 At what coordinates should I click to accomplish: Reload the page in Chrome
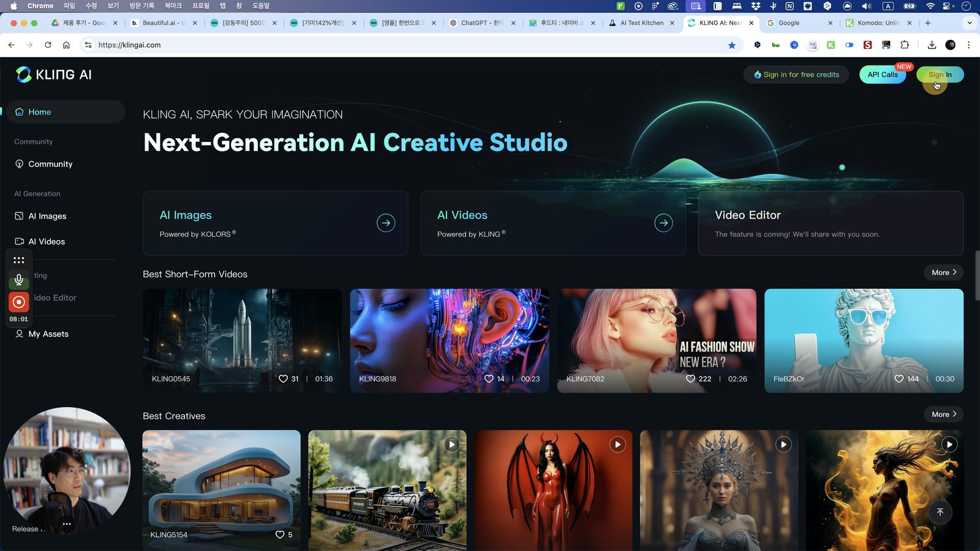click(x=48, y=45)
